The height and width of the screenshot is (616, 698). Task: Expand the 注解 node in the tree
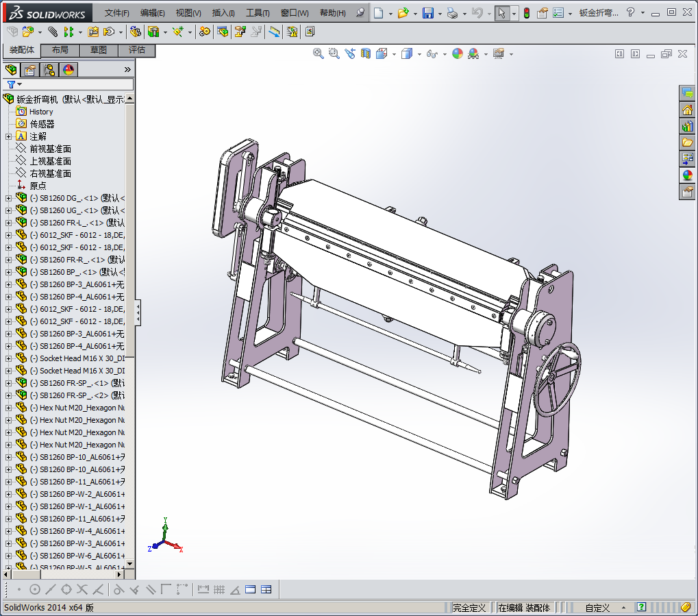point(8,136)
